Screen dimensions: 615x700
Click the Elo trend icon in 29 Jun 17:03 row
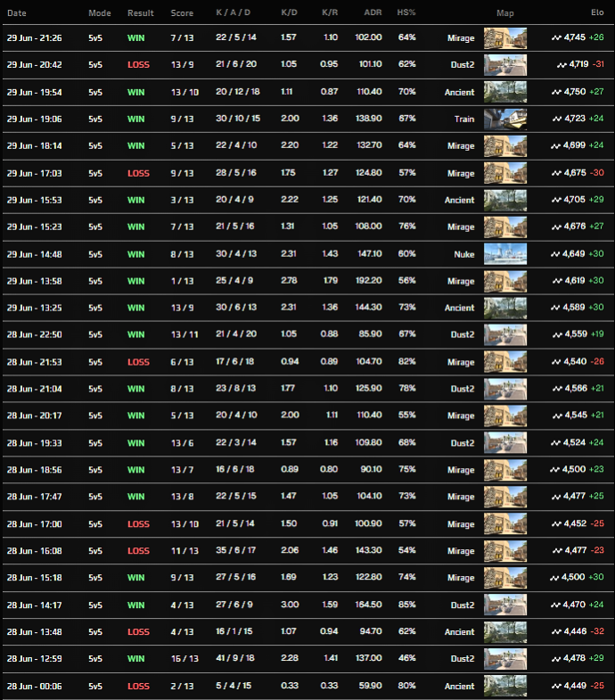(556, 173)
